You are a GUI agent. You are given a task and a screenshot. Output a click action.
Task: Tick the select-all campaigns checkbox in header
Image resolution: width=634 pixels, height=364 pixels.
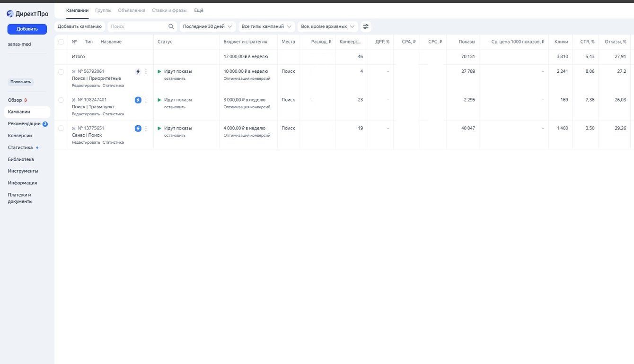61,42
